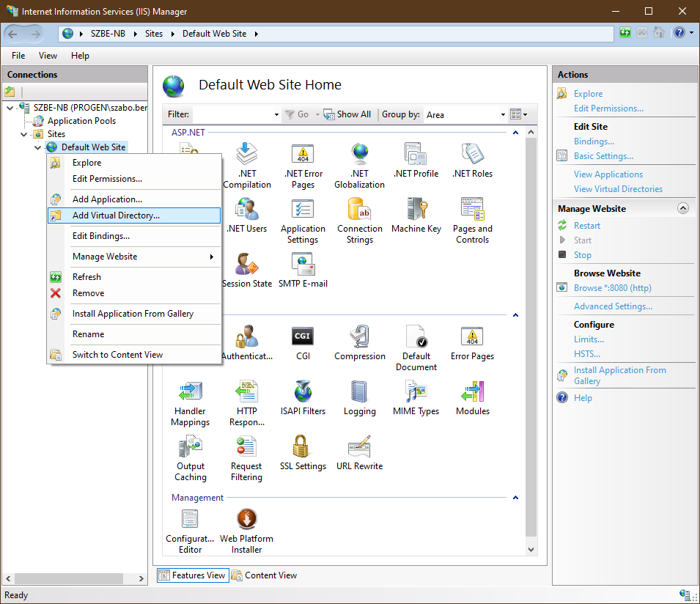Screen dimensions: 700x604
Task: Open the Modules feature
Action: coord(472,398)
